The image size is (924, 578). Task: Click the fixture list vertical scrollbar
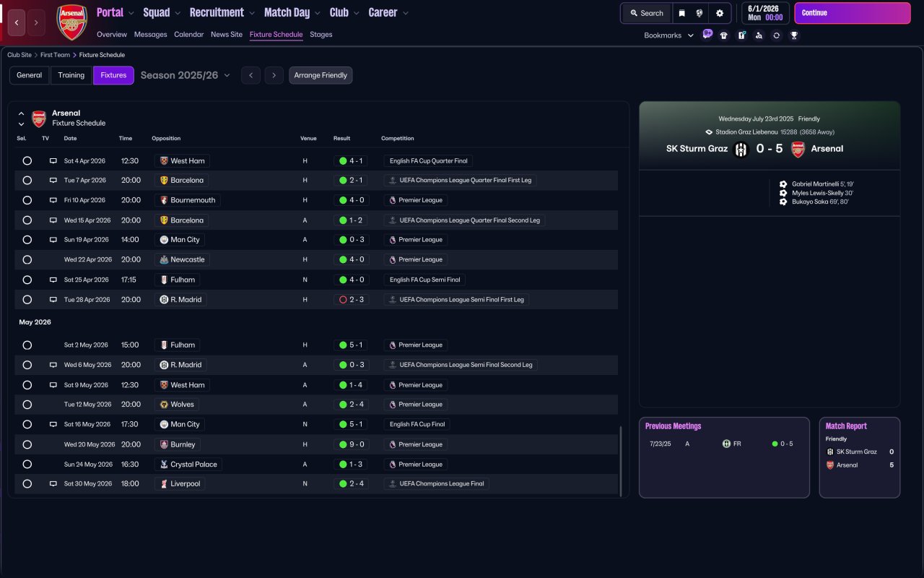pyautogui.click(x=620, y=461)
